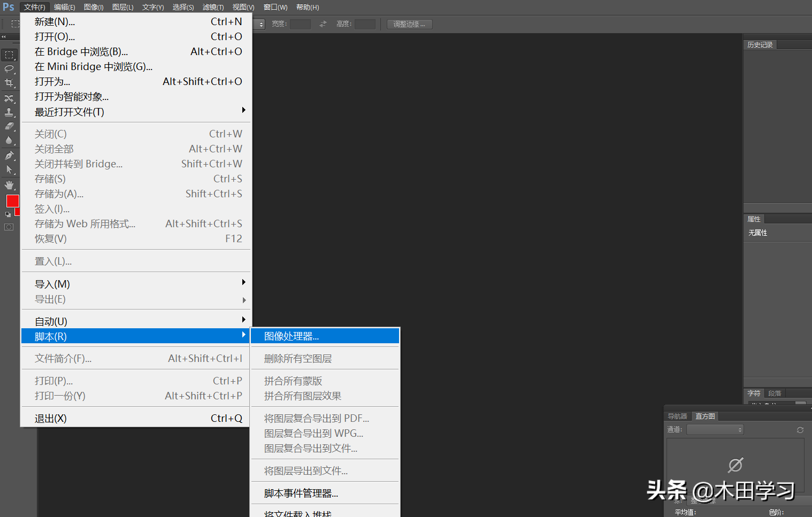The width and height of the screenshot is (812, 517).
Task: Select 将图层复合导出到 PDF... entry
Action: [325, 418]
